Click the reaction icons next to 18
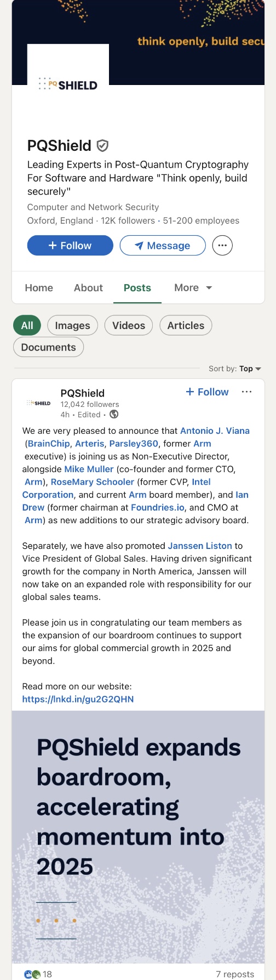This screenshot has height=980, width=276. pos(32,974)
